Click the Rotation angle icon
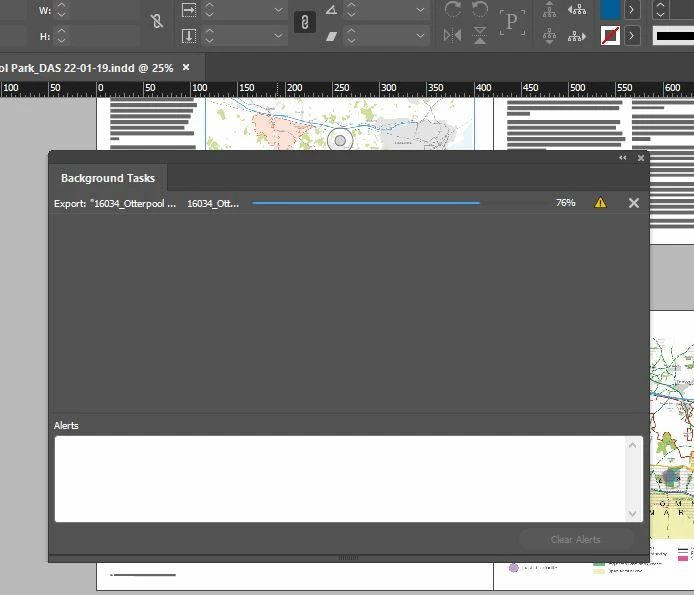 coord(331,10)
